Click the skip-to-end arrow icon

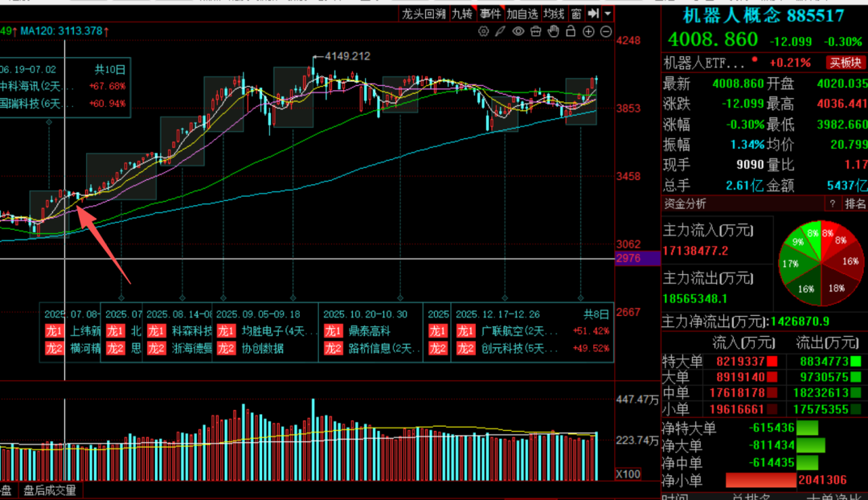coord(594,14)
